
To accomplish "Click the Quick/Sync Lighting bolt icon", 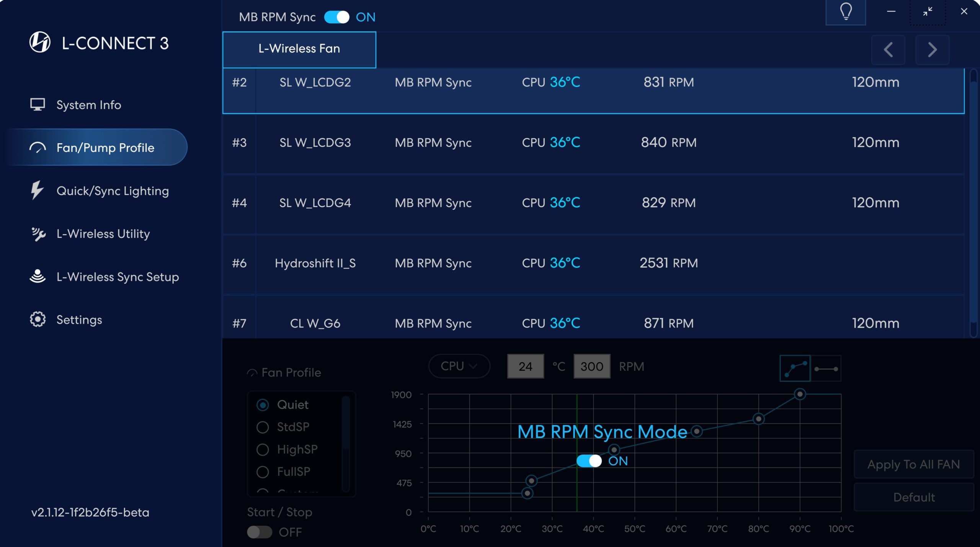I will tap(37, 190).
